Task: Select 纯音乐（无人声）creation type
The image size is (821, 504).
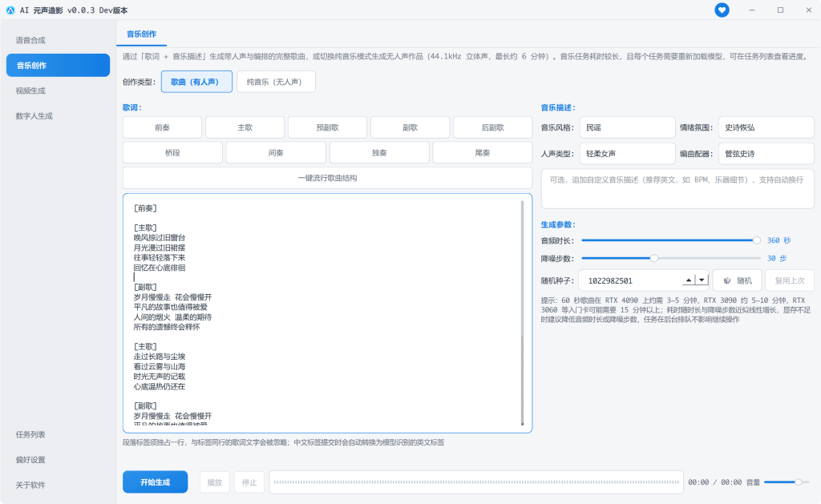Action: pos(276,82)
